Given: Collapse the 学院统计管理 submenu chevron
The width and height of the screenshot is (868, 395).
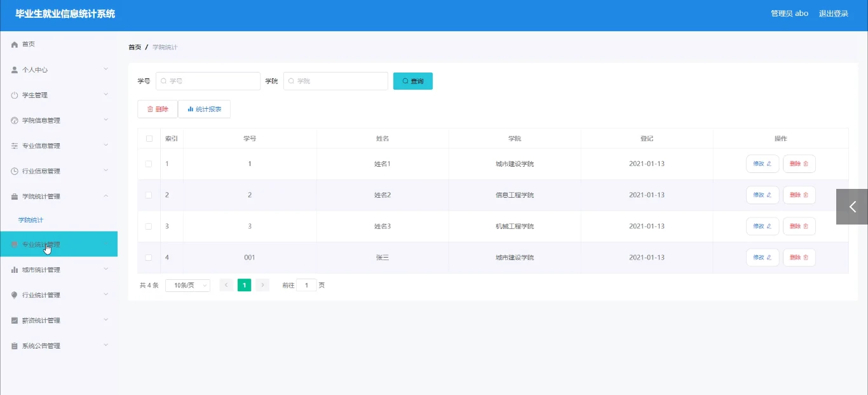Looking at the screenshot, I should click(x=106, y=196).
